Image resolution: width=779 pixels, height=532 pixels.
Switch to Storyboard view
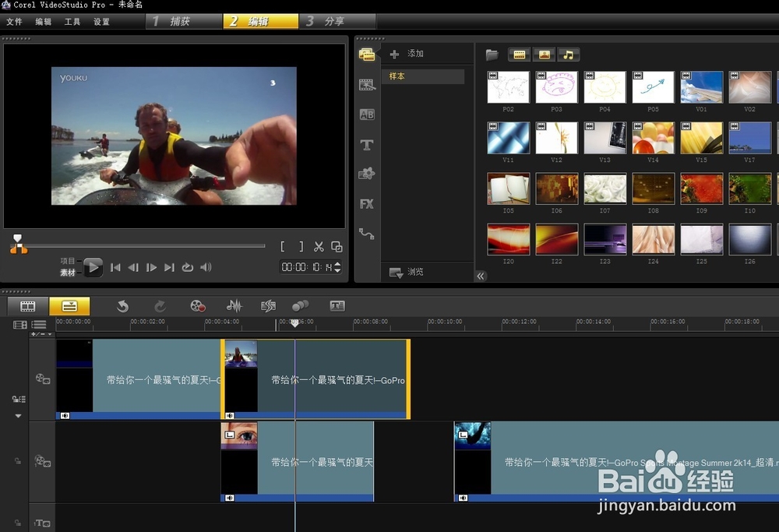coord(28,306)
